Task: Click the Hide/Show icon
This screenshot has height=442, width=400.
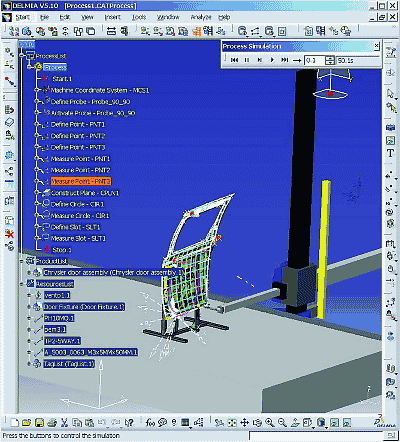Action: pyautogui.click(x=334, y=423)
